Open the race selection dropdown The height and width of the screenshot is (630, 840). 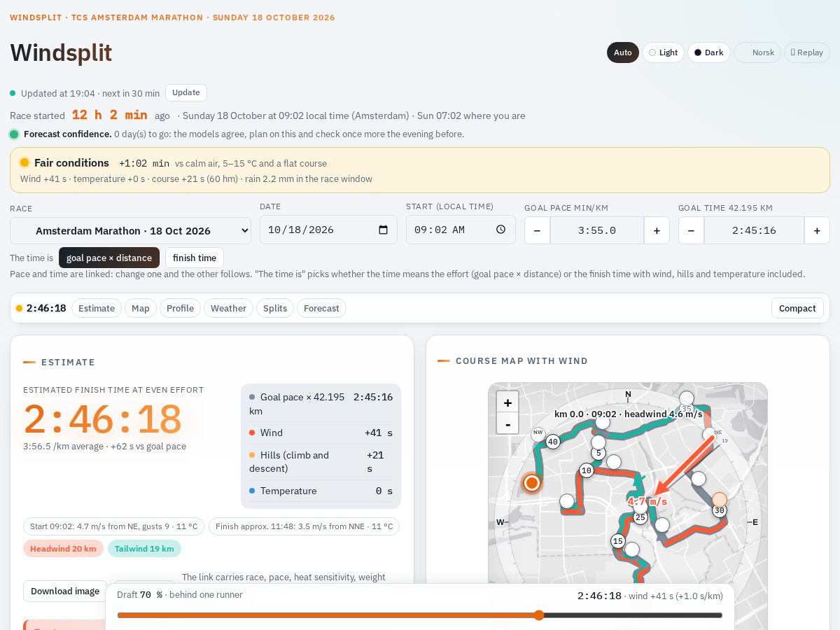pyautogui.click(x=130, y=230)
